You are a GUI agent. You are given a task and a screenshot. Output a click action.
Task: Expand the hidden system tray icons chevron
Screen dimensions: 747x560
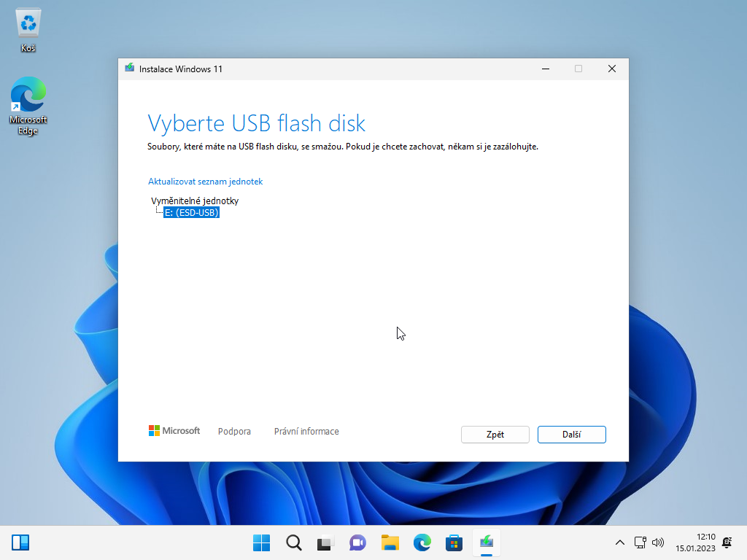[620, 542]
